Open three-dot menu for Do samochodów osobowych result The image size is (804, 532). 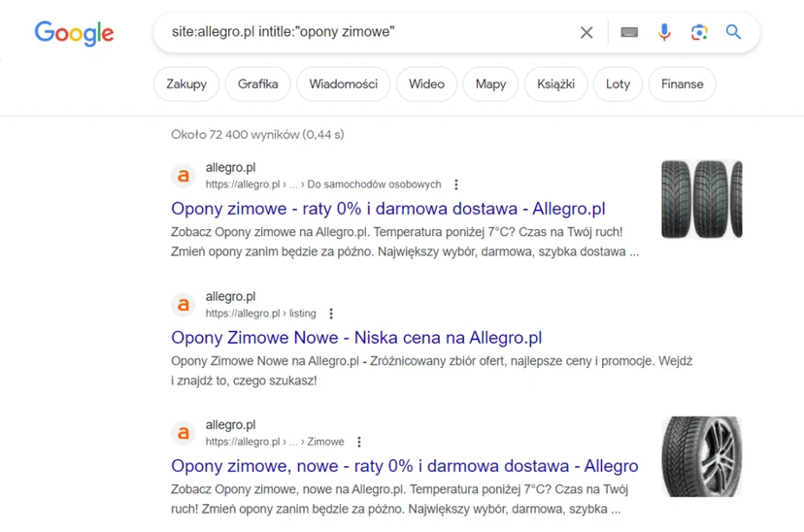[x=455, y=184]
